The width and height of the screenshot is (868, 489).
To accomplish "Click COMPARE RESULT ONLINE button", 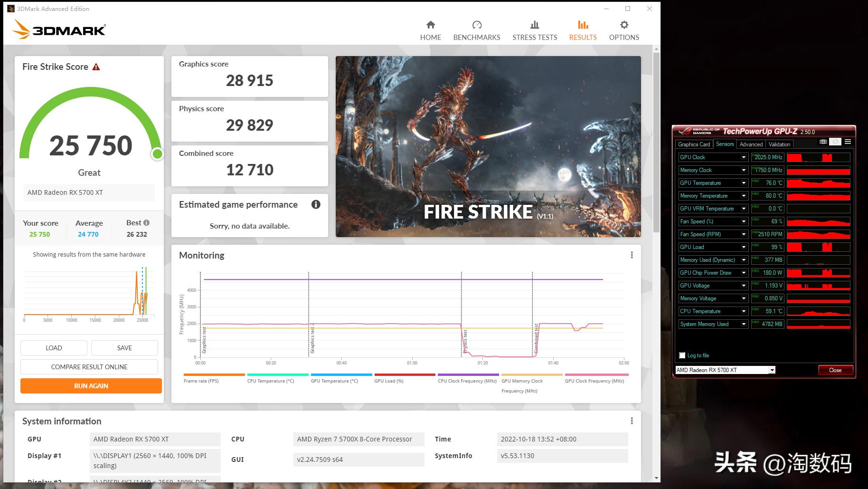I will coord(89,367).
